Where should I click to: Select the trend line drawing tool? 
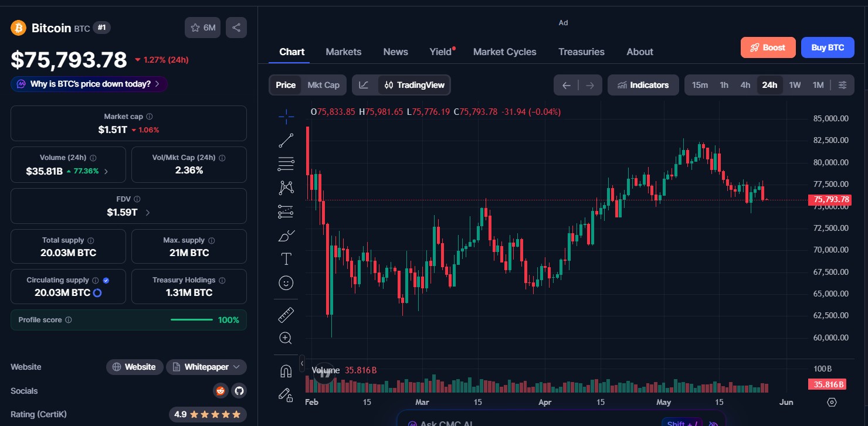286,141
